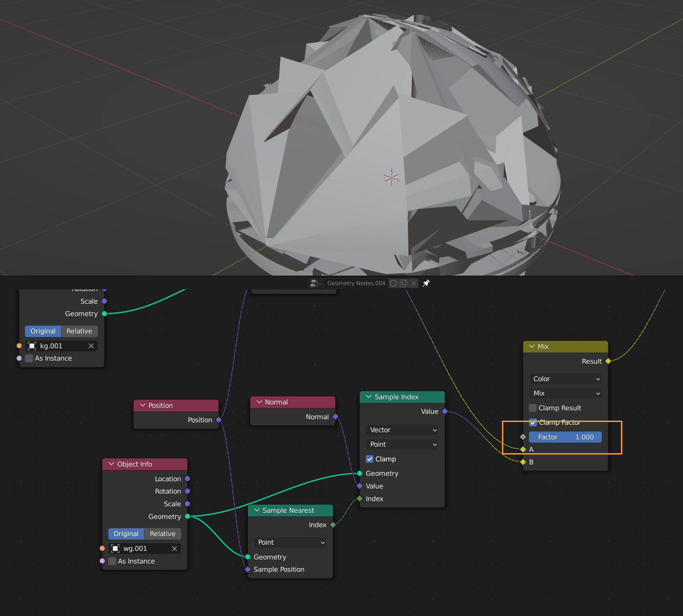Collapse the Mix node header
The height and width of the screenshot is (616, 683).
point(532,347)
